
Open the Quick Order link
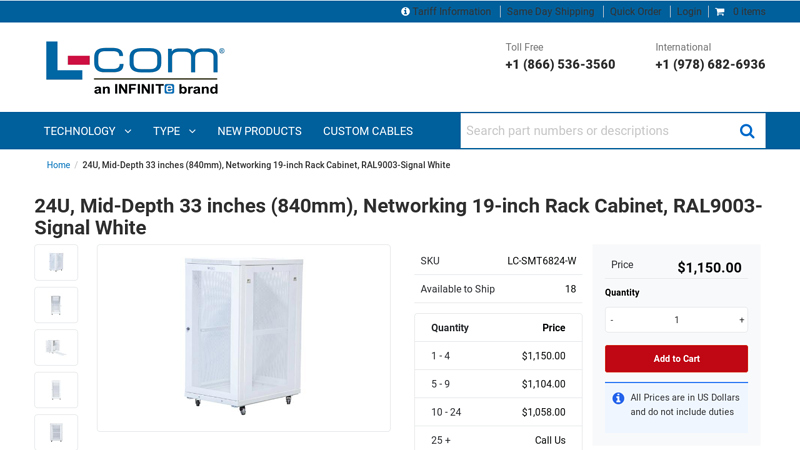pyautogui.click(x=636, y=12)
